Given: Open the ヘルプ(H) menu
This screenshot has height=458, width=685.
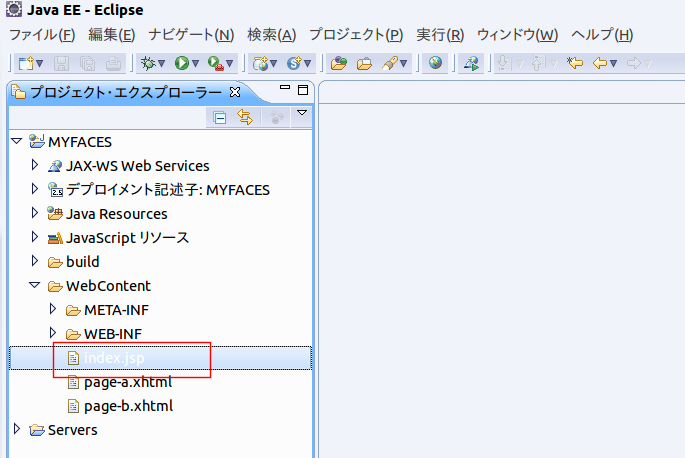Looking at the screenshot, I should pos(602,35).
